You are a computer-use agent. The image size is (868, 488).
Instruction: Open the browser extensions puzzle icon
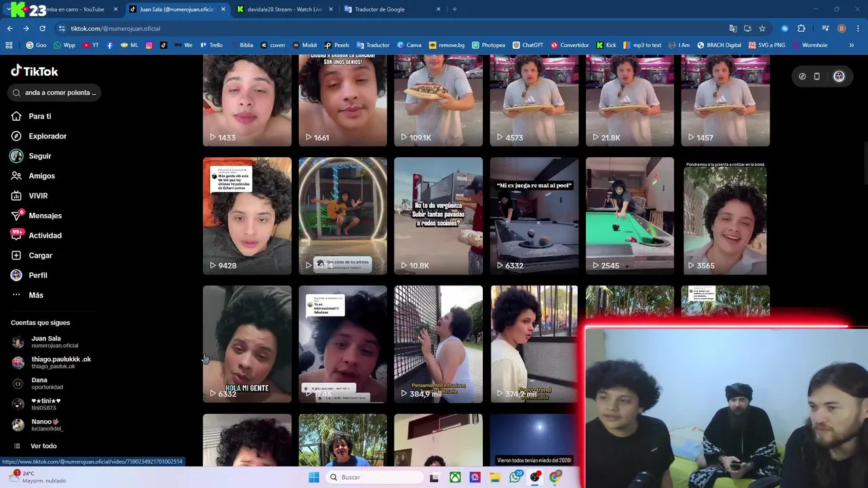pos(801,28)
